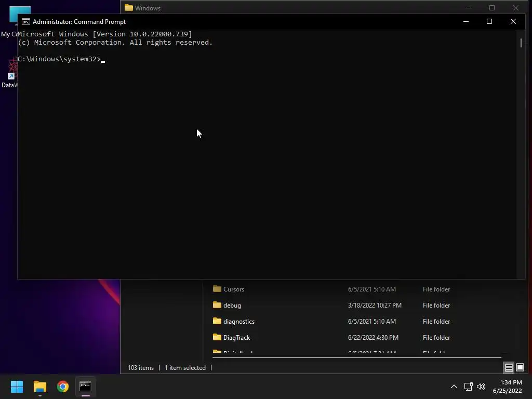Viewport: 532px width, 399px height.
Task: Select the diagnostics folder in Explorer
Action: pos(239,321)
